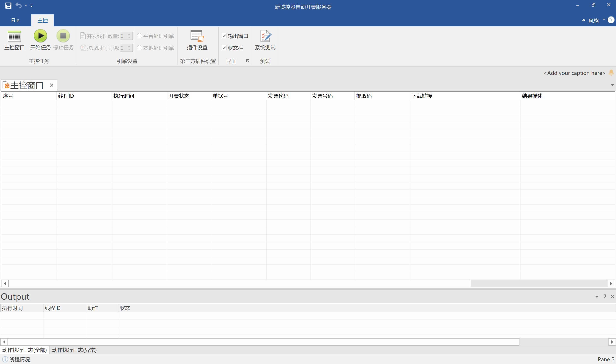616x364 pixels.
Task: Click the 并发线程数量 input field
Action: pos(123,36)
